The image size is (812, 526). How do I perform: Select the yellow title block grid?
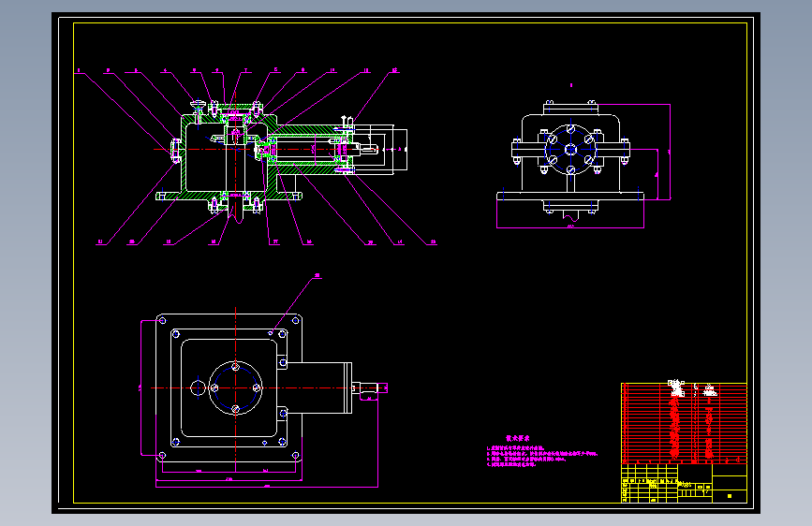pos(684,483)
